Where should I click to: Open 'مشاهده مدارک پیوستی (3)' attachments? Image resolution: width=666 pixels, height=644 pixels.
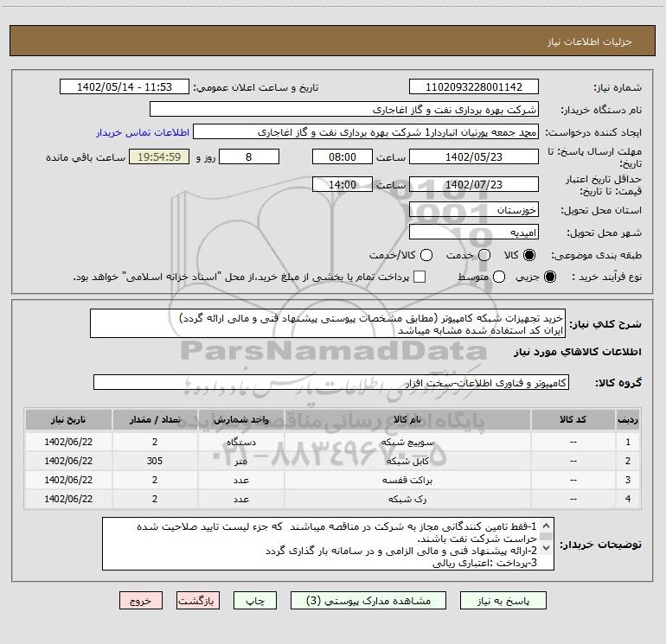(368, 600)
